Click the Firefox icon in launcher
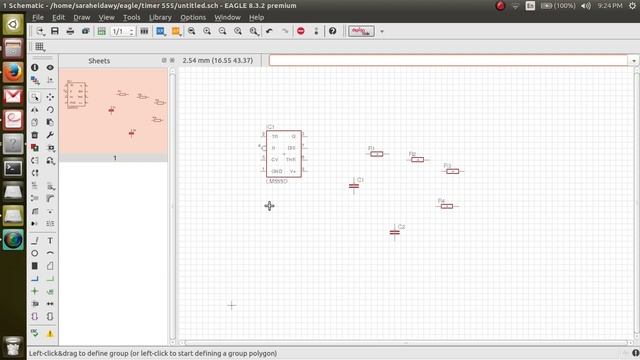Screen dimensions: 640x360 click(x=13, y=73)
